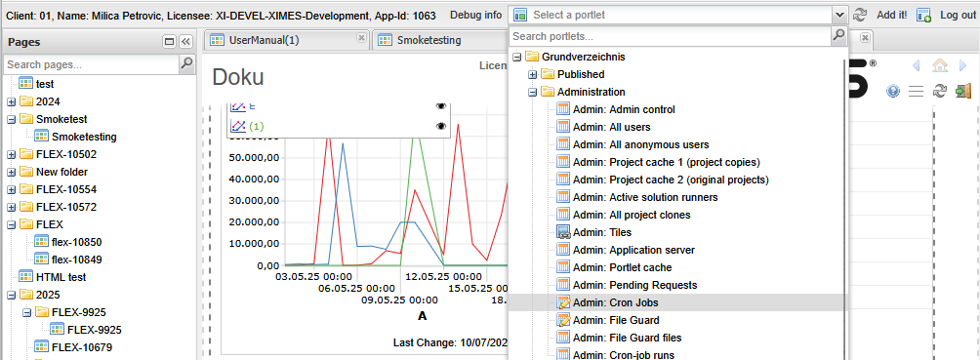This screenshot has width=980, height=360.
Task: Click the forward arrow navigation icon
Action: tap(962, 65)
